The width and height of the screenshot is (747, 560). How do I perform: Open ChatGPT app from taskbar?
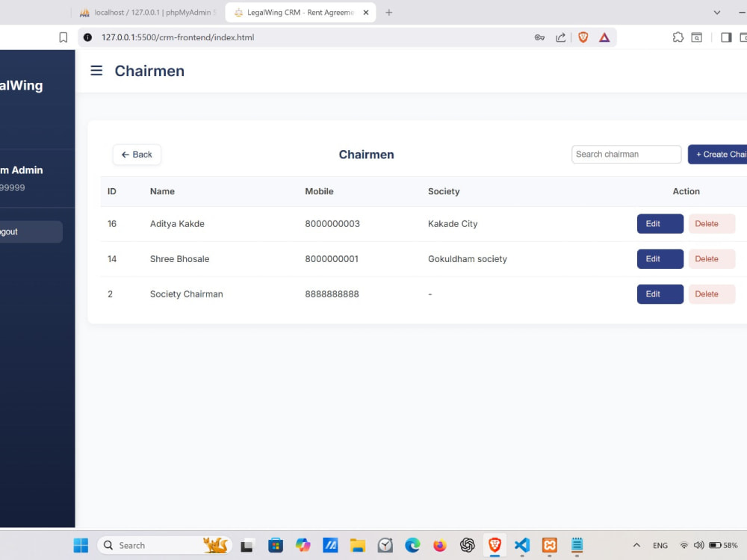click(x=468, y=545)
